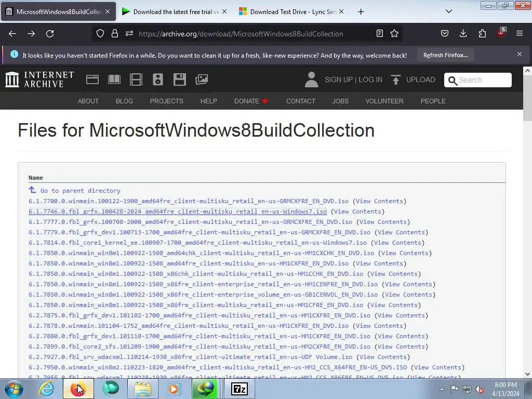532x399 pixels.
Task: Open the Firefox hamburger menu
Action: 520,33
